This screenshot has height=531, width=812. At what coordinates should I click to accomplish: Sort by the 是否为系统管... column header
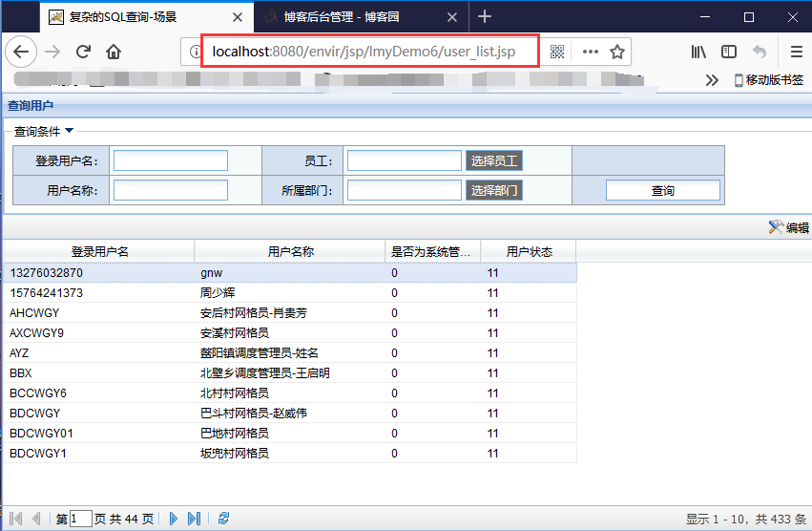click(x=433, y=251)
